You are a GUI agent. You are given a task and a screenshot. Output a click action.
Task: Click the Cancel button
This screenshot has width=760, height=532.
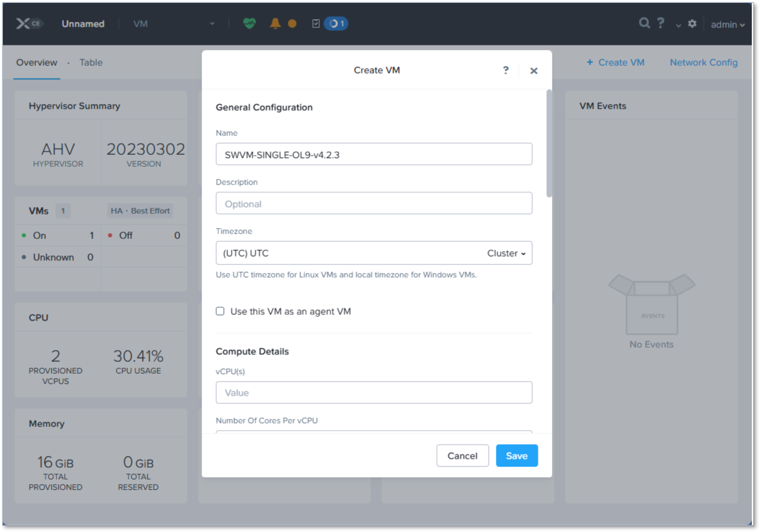tap(462, 456)
